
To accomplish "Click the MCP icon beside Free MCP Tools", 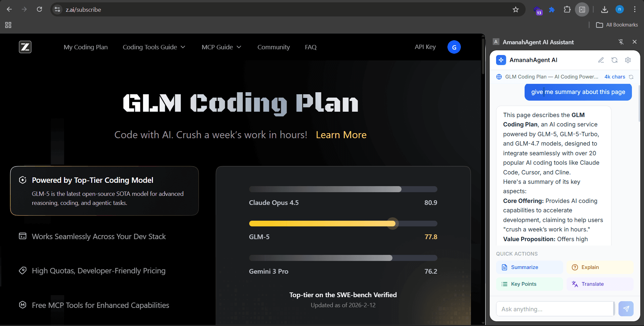I will tap(22, 305).
